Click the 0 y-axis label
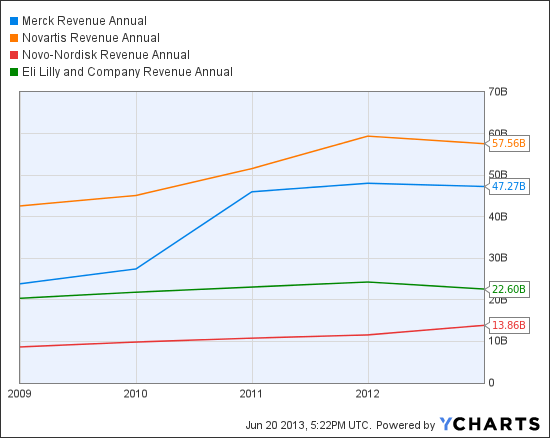550x438 pixels. tap(491, 383)
